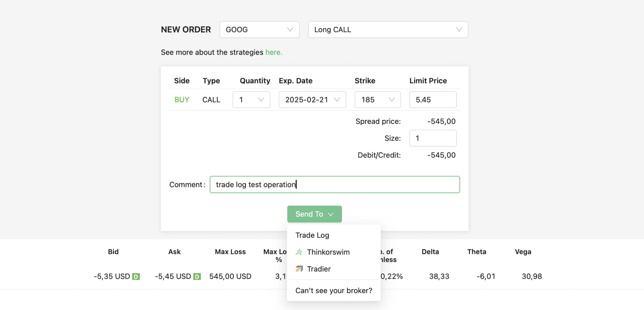Click the Max Loss column header
The height and width of the screenshot is (310, 644).
click(x=230, y=252)
